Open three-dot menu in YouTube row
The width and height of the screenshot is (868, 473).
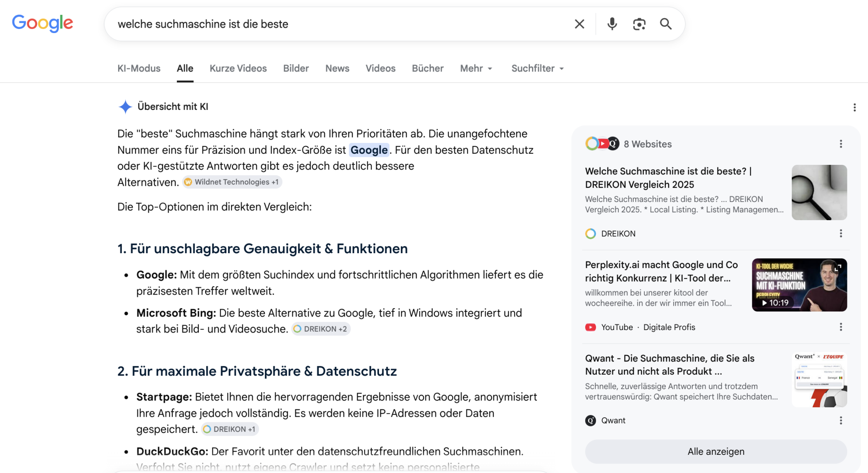coord(841,327)
